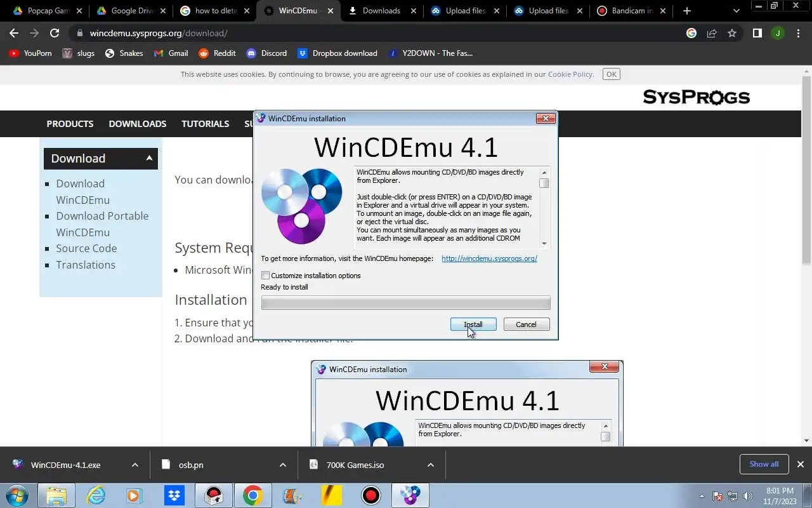Go back to the previous page
The image size is (812, 508).
pyautogui.click(x=14, y=33)
